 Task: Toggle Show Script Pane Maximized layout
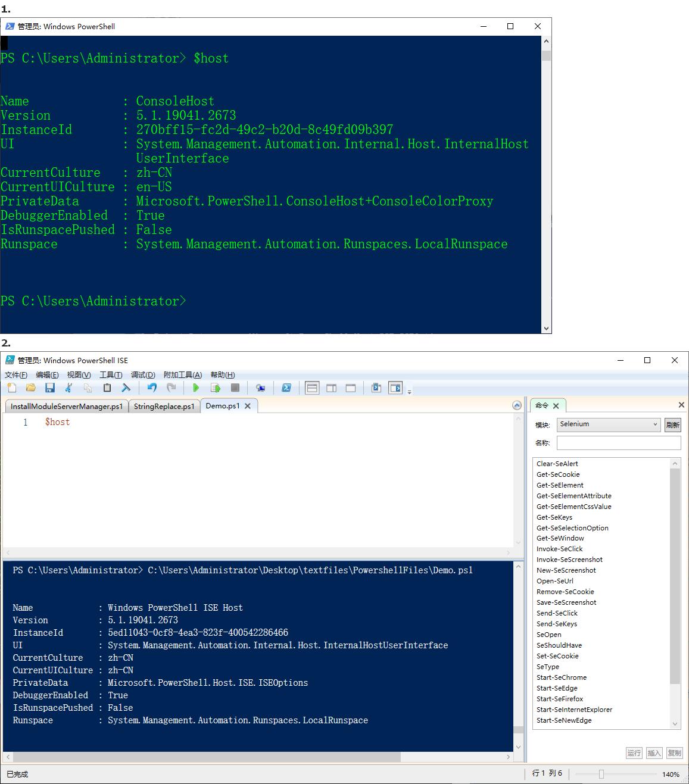(351, 388)
